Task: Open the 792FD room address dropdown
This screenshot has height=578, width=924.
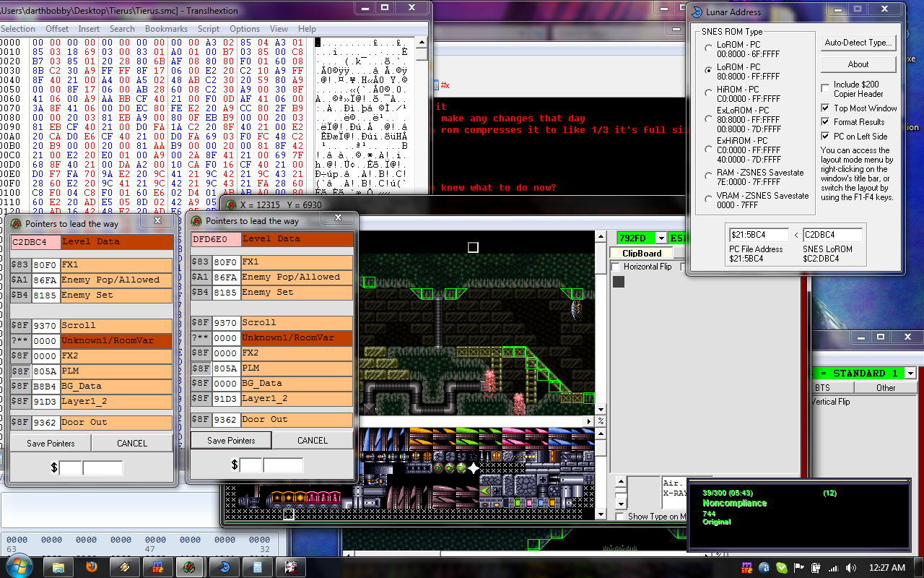Action: (x=661, y=238)
